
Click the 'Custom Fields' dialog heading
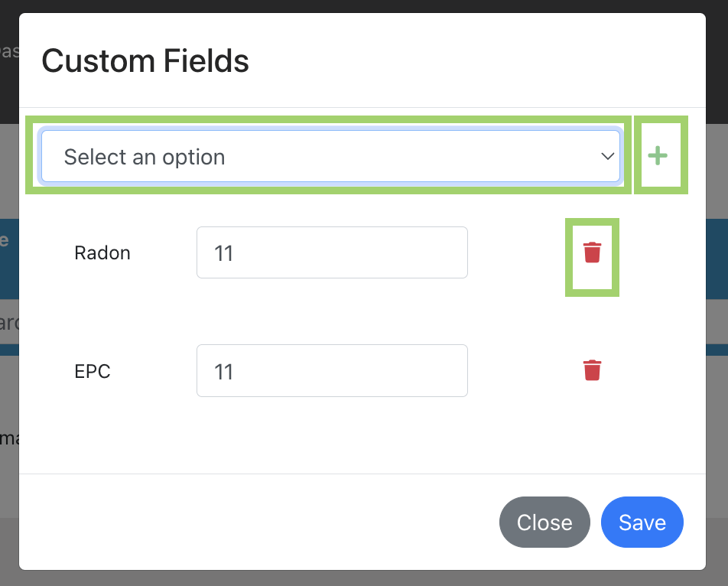(x=145, y=61)
